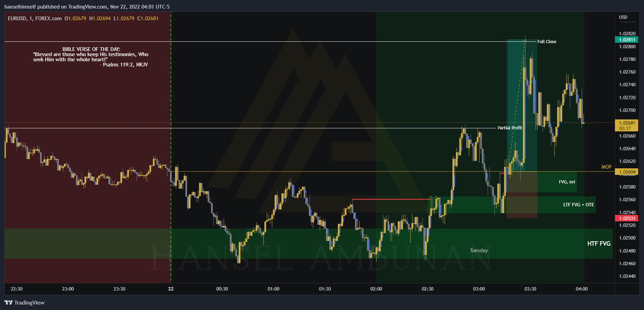This screenshot has width=644, height=310.
Task: Click 22:30 on the time axis
Action: (16, 289)
